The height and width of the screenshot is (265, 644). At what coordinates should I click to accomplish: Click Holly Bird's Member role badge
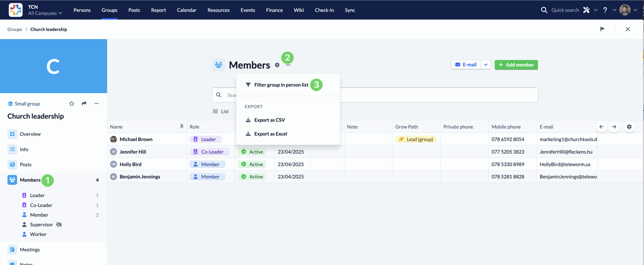click(207, 164)
